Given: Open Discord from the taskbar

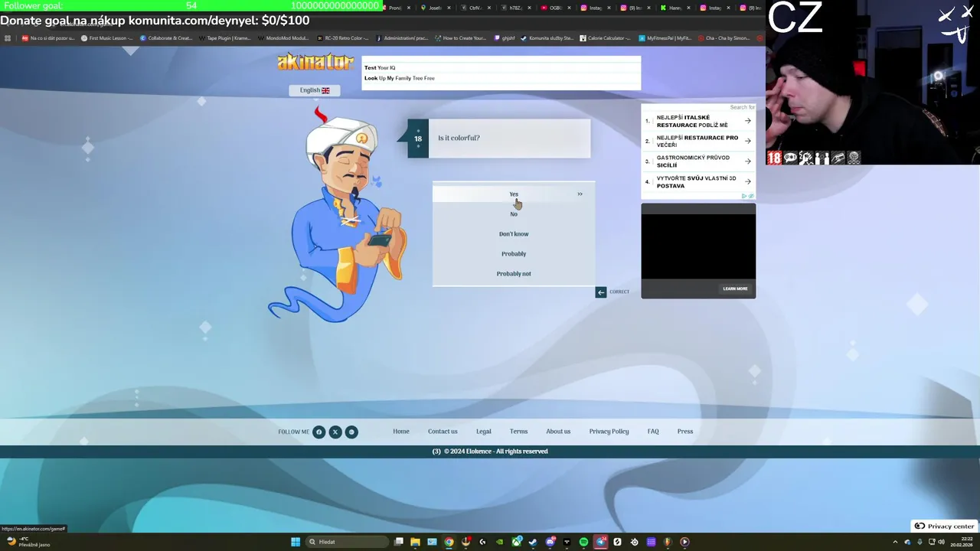Looking at the screenshot, I should coord(550,542).
